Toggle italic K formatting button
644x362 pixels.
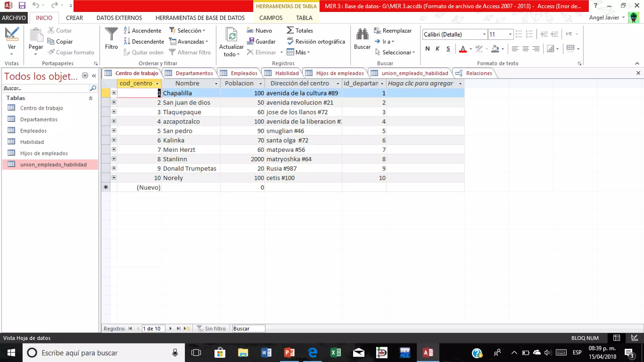coord(437,49)
